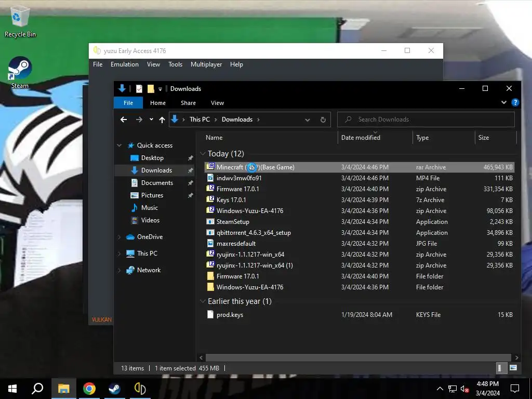532x399 pixels.
Task: Open the Share ribbon tab
Action: (x=188, y=103)
